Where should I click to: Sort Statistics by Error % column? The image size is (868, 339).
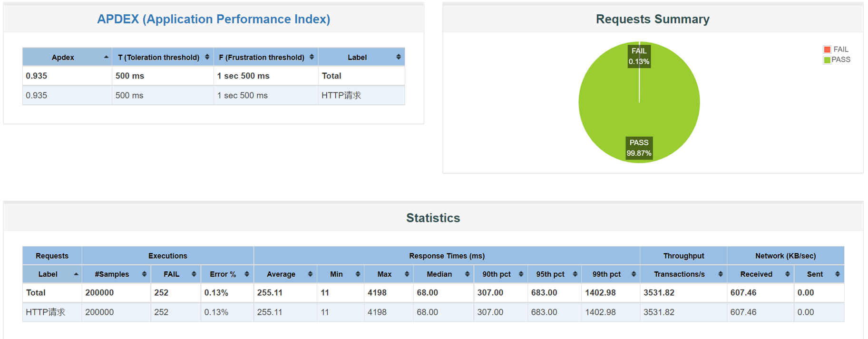227,274
